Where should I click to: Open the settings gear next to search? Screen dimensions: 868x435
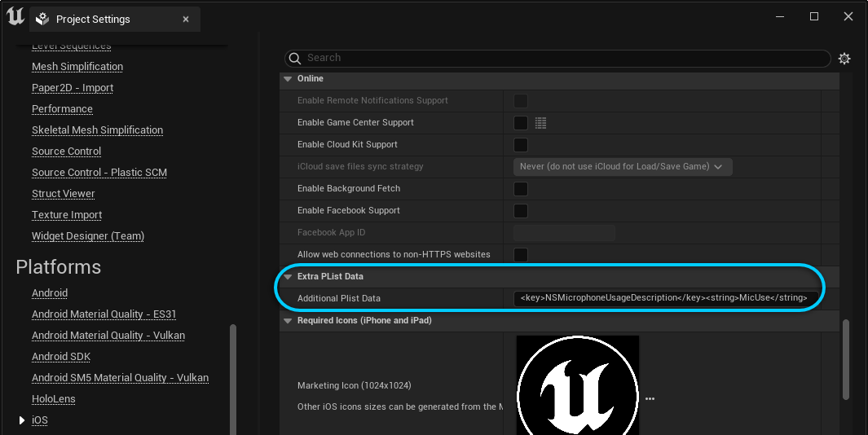point(844,59)
